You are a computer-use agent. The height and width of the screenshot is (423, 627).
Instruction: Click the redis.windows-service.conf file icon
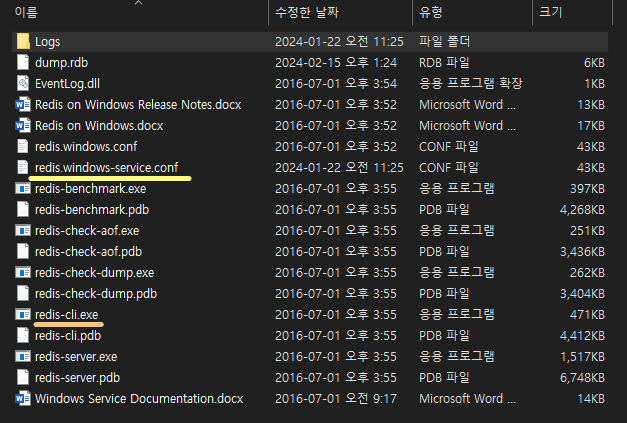[x=23, y=168]
